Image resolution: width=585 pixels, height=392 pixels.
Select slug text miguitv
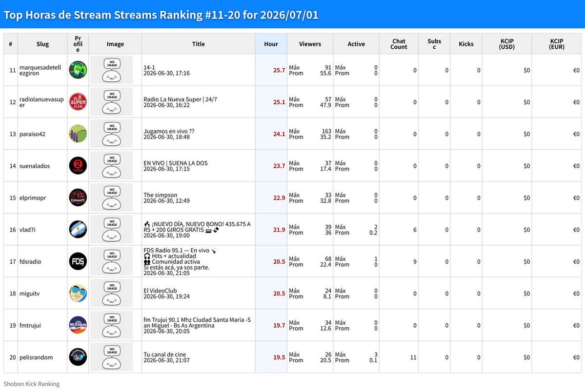click(29, 294)
